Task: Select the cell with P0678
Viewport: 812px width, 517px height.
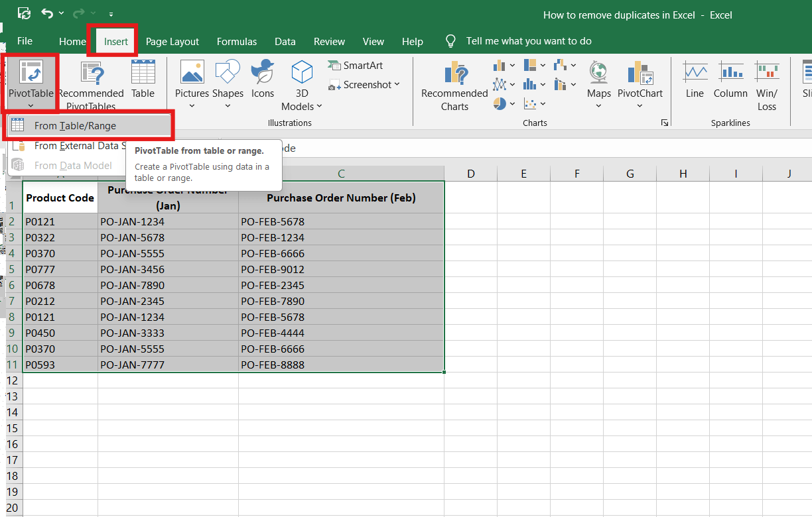Action: [60, 285]
